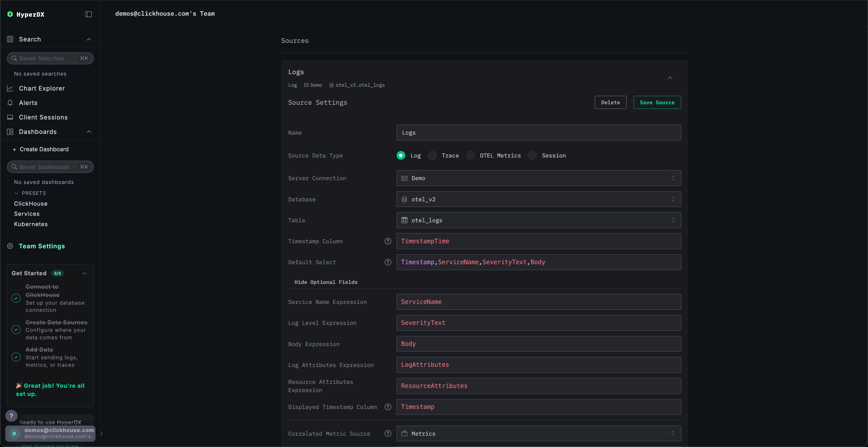The height and width of the screenshot is (447, 868).
Task: Click the help question mark bubble icon
Action: tap(12, 416)
